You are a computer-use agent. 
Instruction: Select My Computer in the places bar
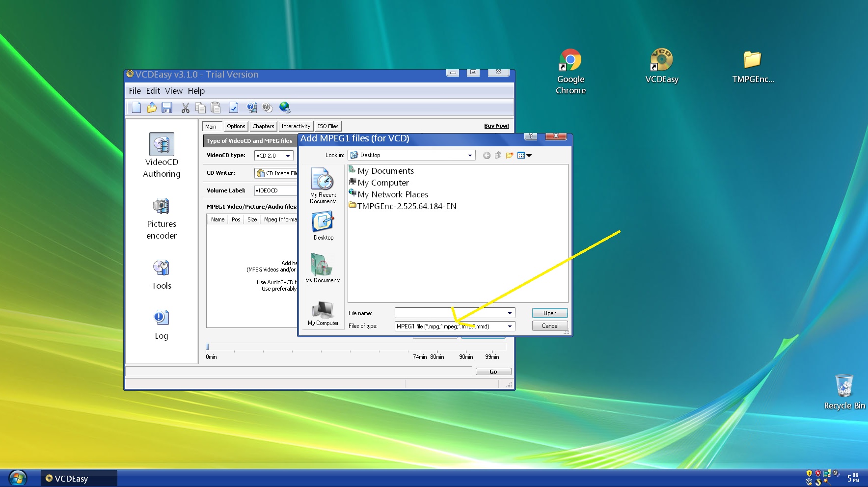click(323, 313)
